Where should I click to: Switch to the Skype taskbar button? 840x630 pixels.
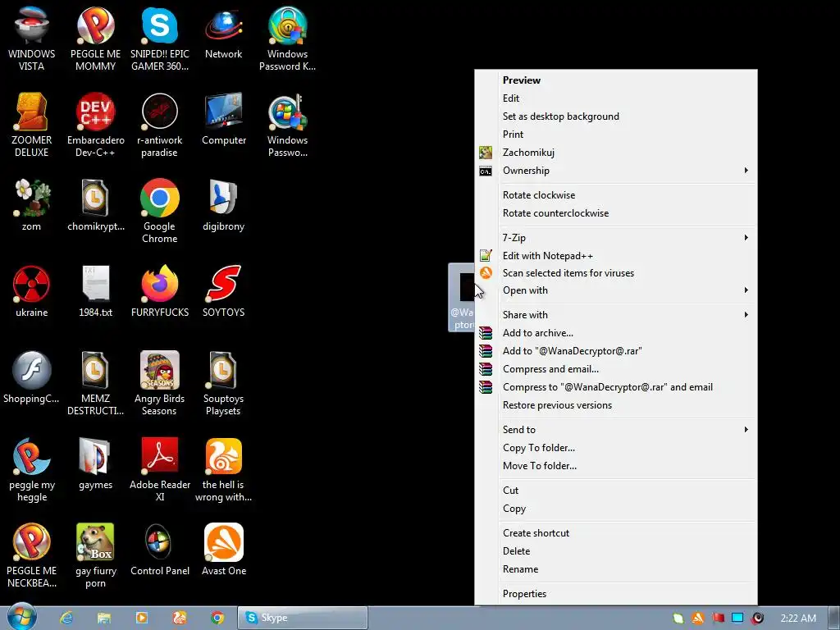pos(303,618)
